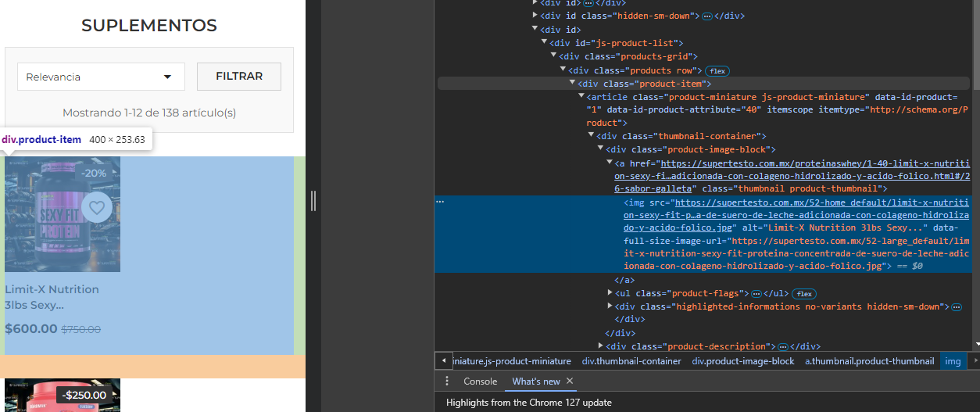Click the ellipsis actions beside selected img node
Viewport: 980px width, 412px height.
440,202
